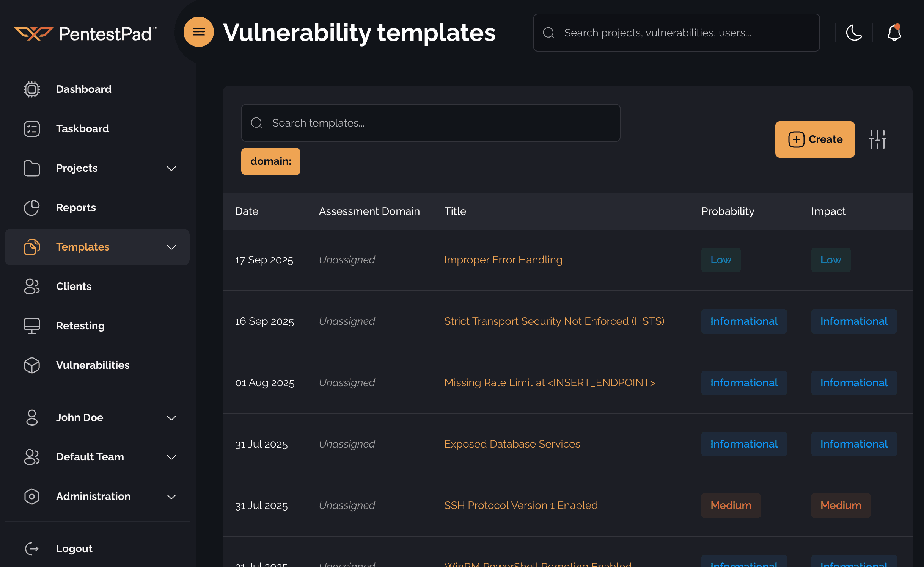
Task: Open notifications with the bell icon
Action: click(895, 33)
